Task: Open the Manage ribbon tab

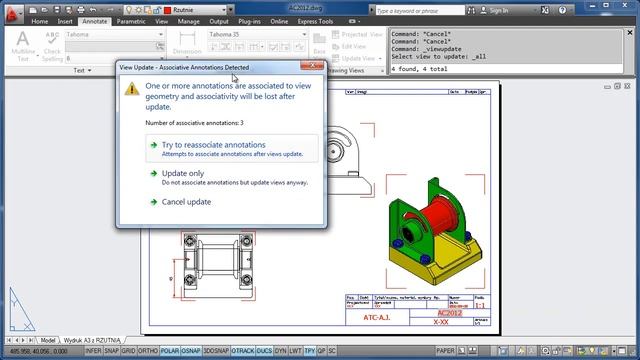Action: pyautogui.click(x=189, y=21)
